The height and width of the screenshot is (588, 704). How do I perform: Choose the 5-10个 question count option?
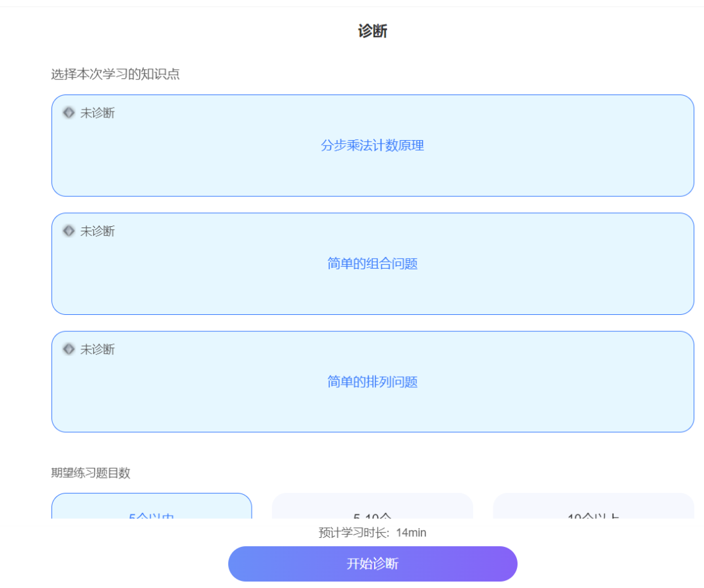[372, 508]
